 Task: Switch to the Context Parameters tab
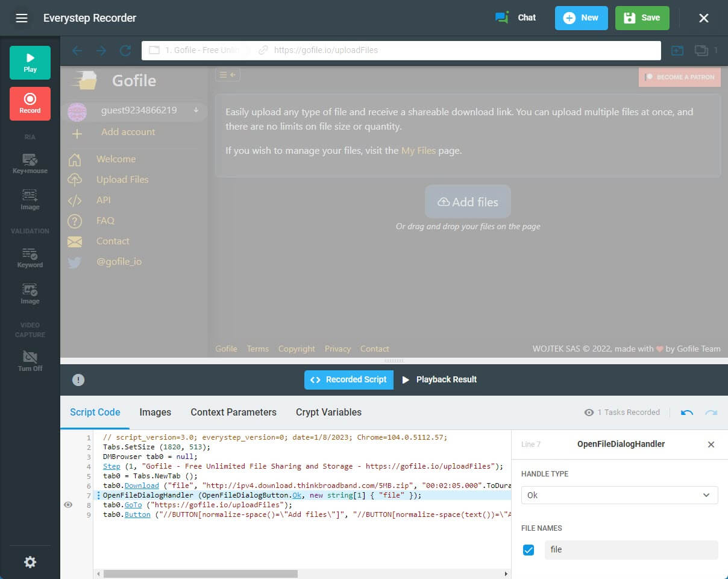coord(233,413)
